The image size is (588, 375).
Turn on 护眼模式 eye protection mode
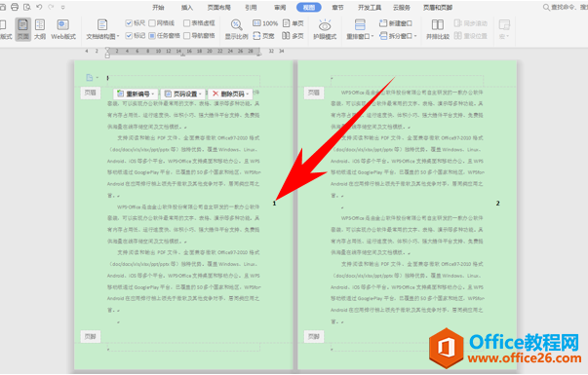(x=325, y=29)
